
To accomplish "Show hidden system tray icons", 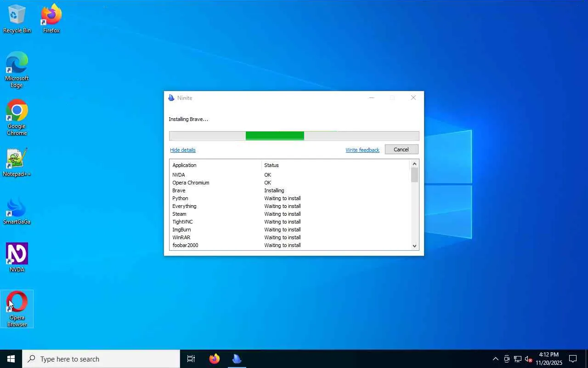I will pos(495,359).
